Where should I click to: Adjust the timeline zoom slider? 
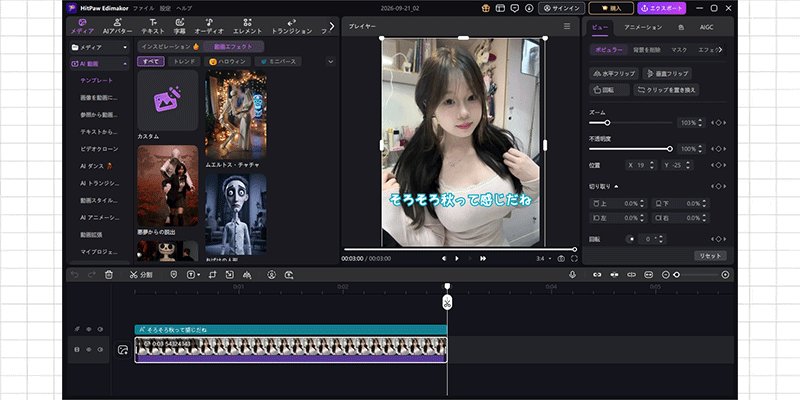[x=695, y=274]
